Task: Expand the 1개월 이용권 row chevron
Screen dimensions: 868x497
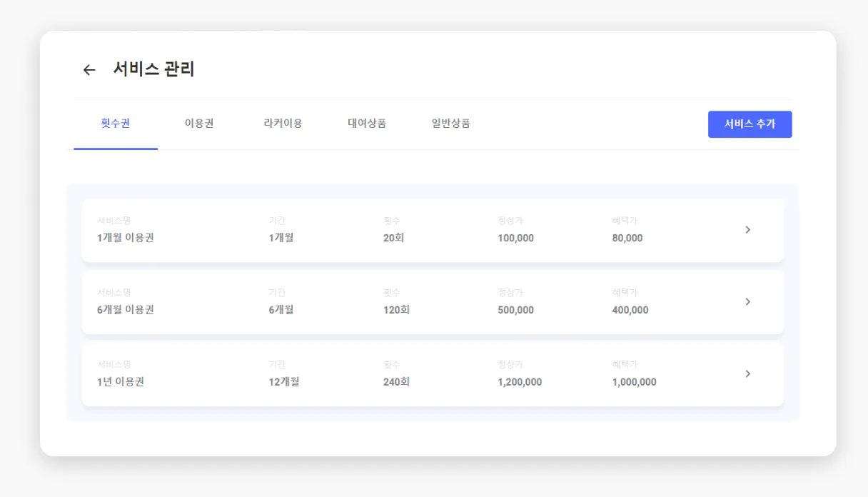Action: point(747,230)
